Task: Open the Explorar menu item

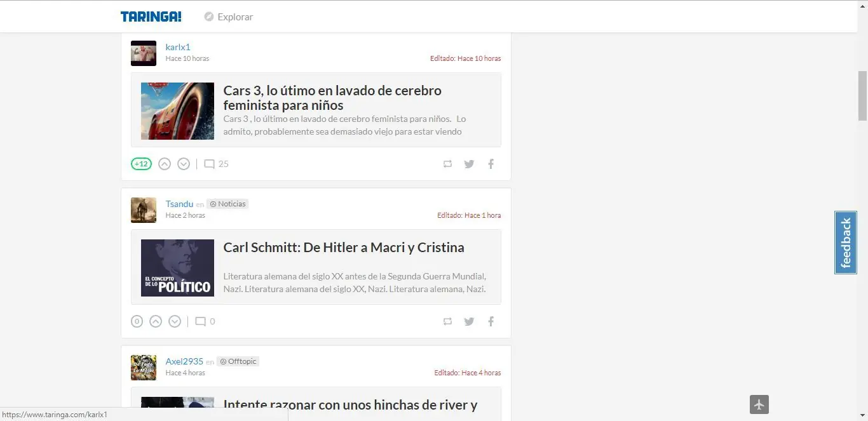Action: click(235, 17)
